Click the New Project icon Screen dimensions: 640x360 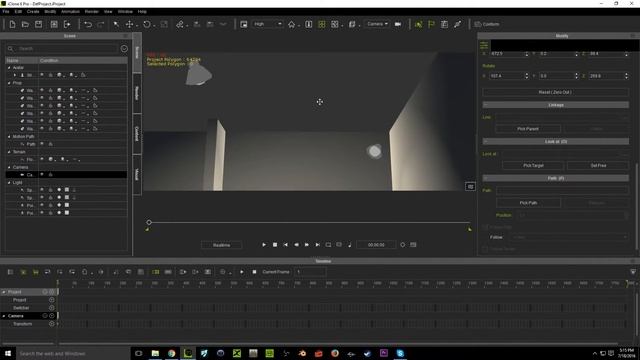pos(12,24)
